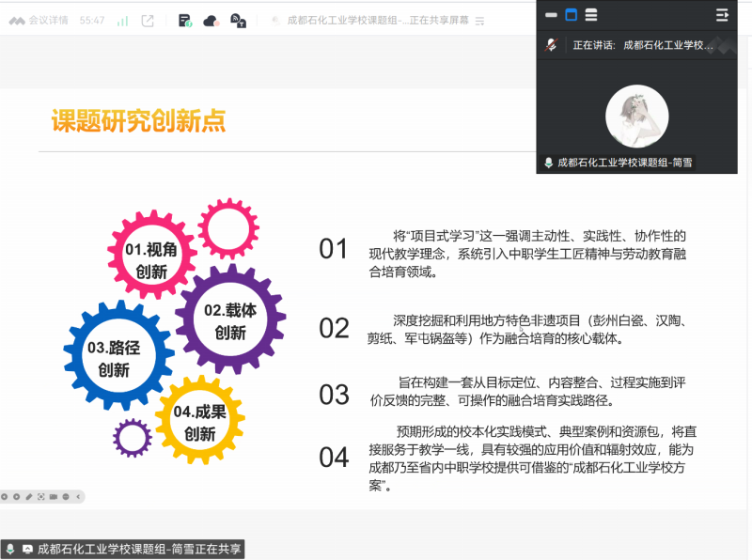Click the video camera icon in annotation bar
This screenshot has width=752, height=560.
click(53, 496)
